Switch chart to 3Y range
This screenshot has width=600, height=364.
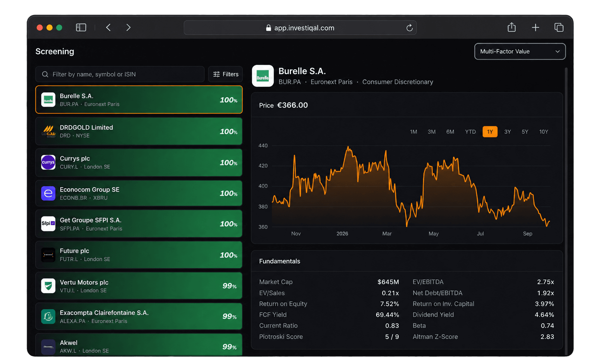click(x=508, y=132)
